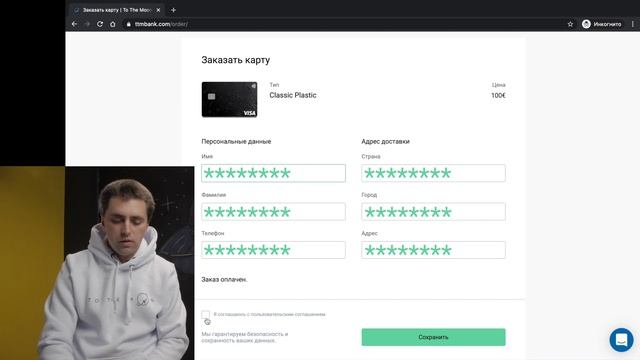Open the Chrome three-dot menu
The height and width of the screenshot is (360, 640).
tap(633, 24)
